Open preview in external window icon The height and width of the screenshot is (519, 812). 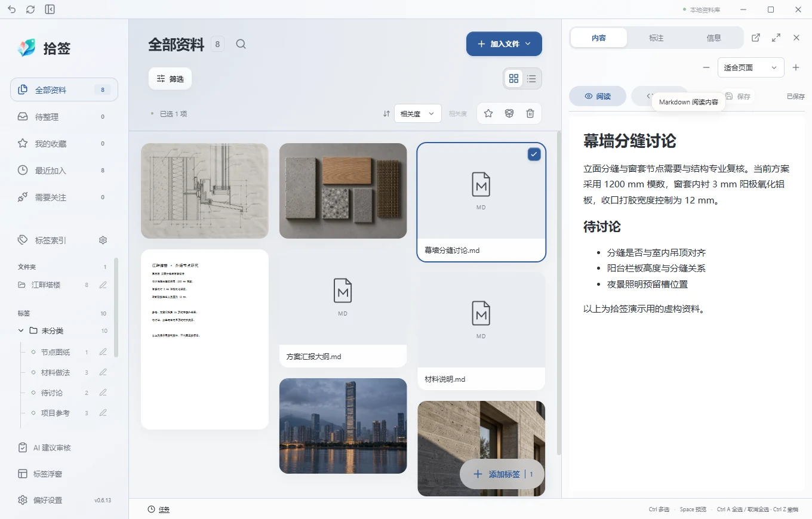pyautogui.click(x=756, y=38)
